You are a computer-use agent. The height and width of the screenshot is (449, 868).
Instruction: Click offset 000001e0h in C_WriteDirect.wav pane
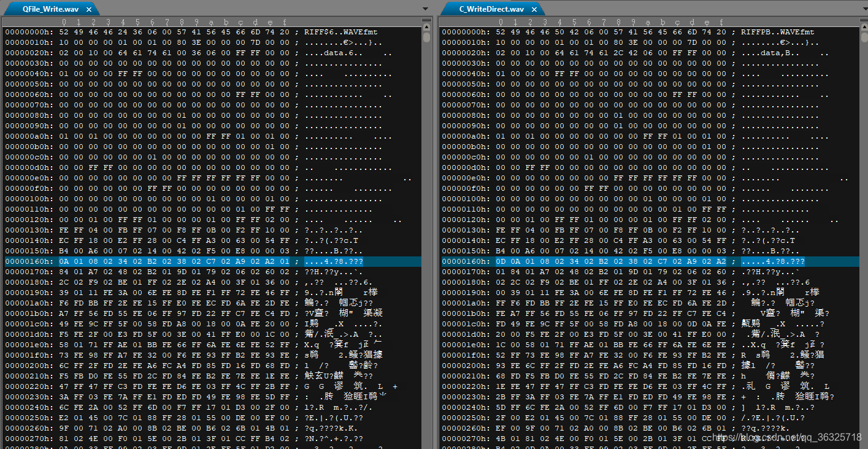pos(466,345)
